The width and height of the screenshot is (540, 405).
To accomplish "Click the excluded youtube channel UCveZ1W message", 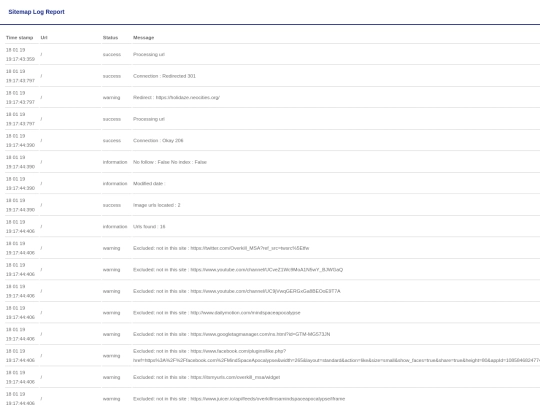I will 238,270.
